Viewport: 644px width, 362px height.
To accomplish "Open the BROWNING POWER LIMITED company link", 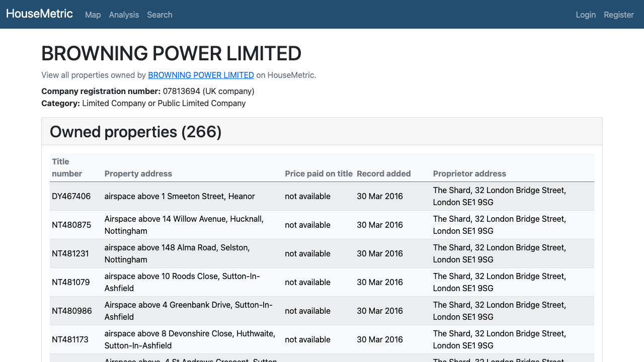I will [x=201, y=75].
